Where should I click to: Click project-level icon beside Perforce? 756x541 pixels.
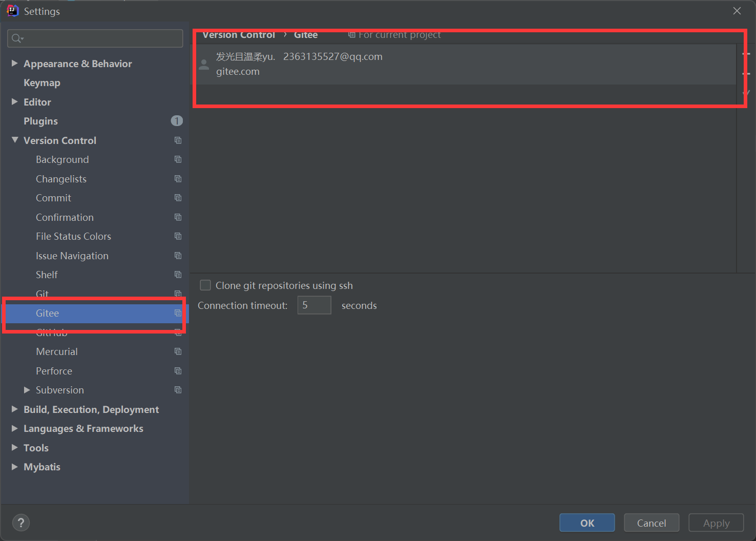(x=178, y=371)
